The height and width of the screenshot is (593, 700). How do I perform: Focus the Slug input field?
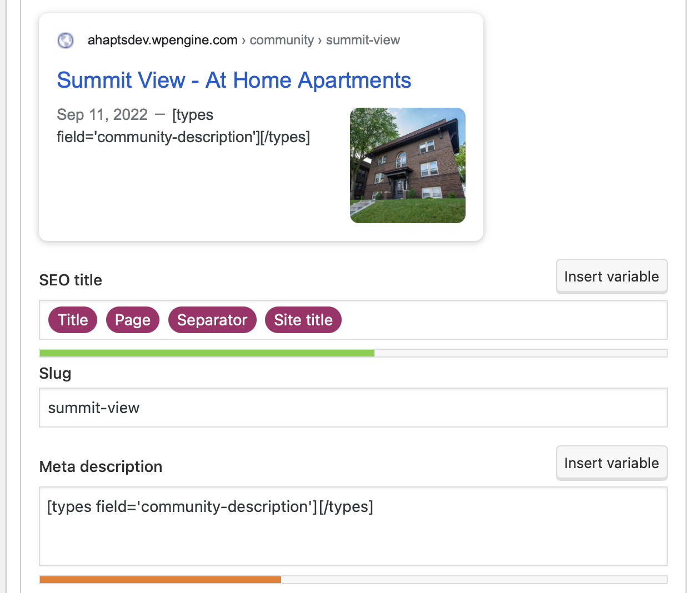(x=353, y=408)
